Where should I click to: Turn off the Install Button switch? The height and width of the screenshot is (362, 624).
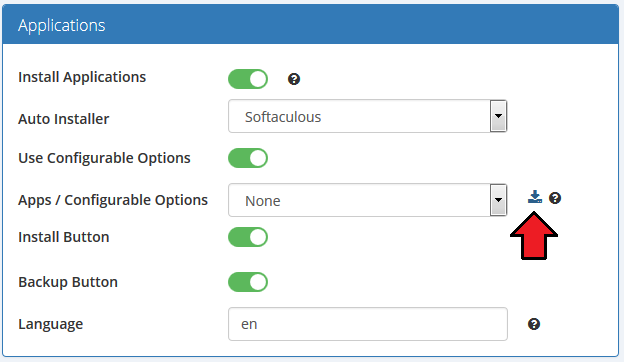pos(248,237)
